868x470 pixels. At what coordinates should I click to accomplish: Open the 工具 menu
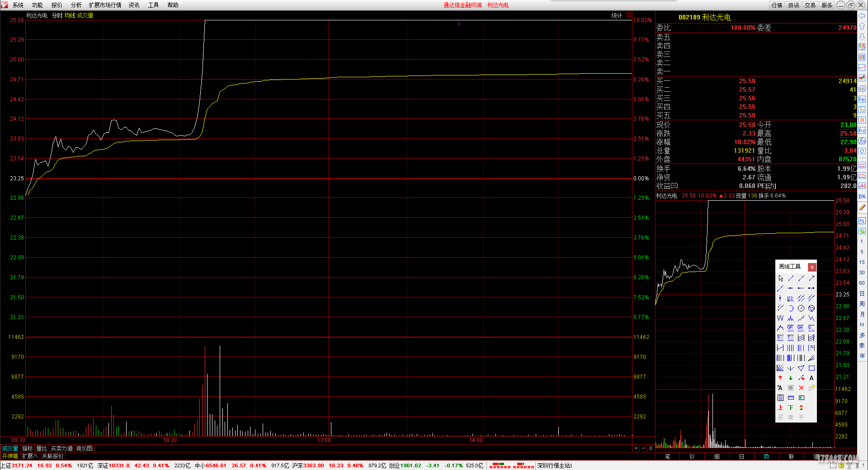pos(153,5)
